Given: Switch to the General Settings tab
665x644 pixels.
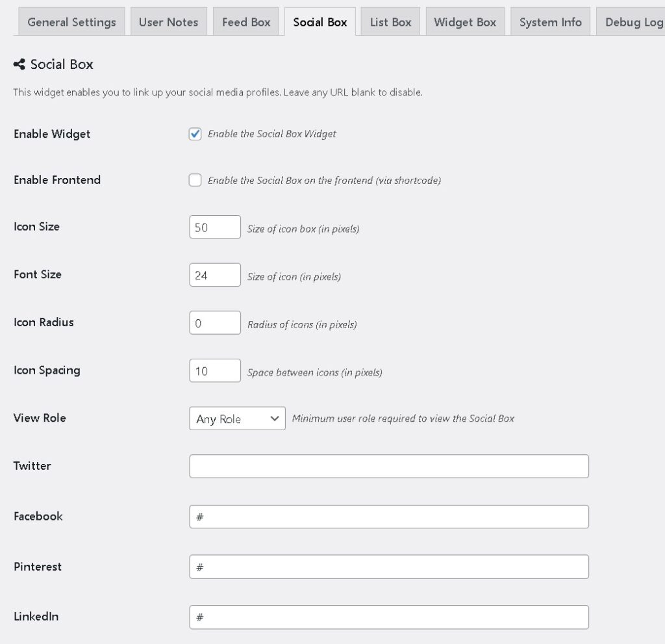Looking at the screenshot, I should pos(71,22).
